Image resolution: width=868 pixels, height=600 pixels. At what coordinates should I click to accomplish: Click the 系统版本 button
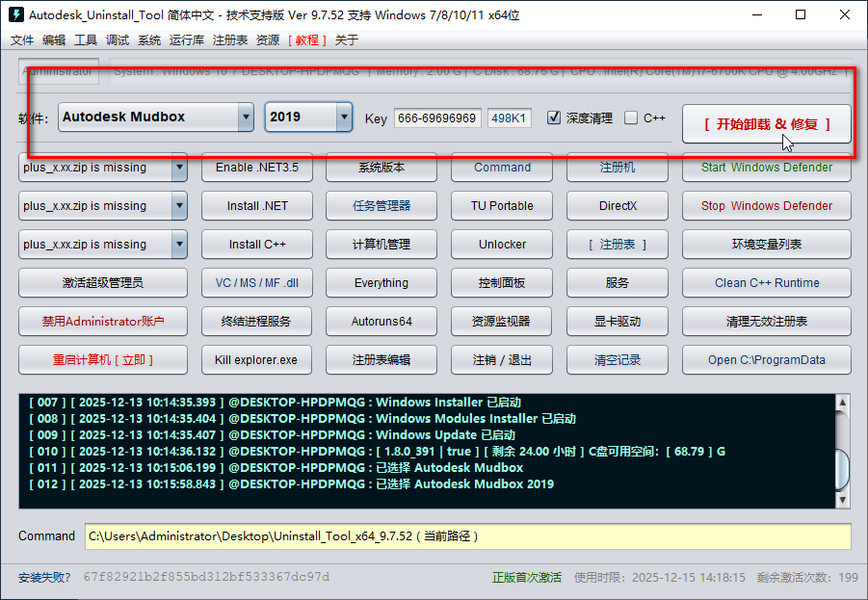pyautogui.click(x=381, y=168)
